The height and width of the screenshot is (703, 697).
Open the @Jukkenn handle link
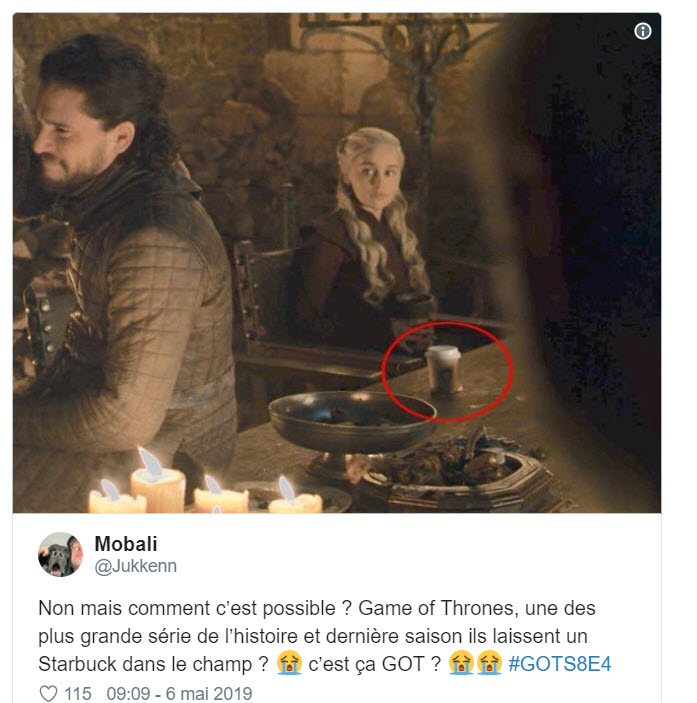tap(135, 566)
